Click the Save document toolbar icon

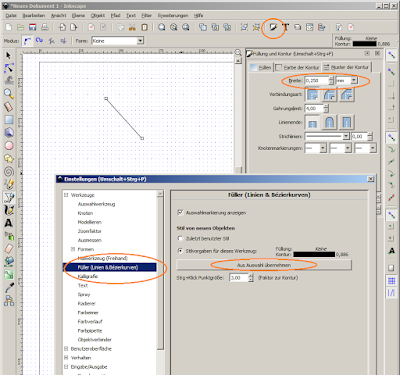(32, 27)
